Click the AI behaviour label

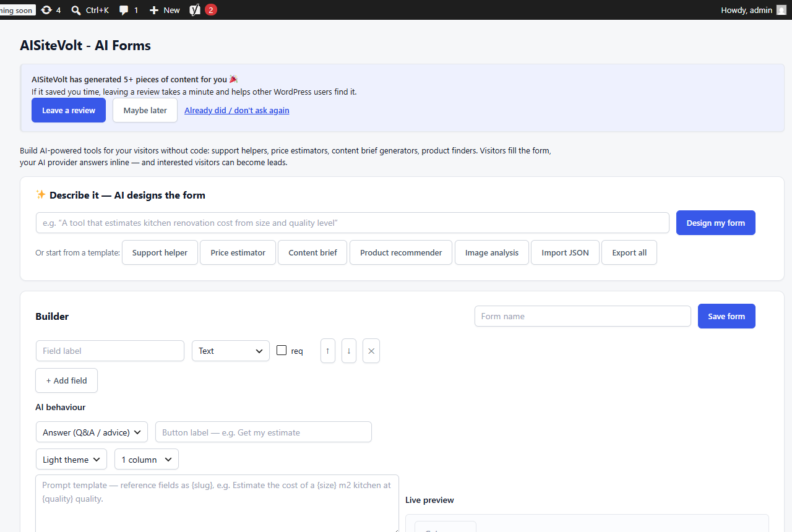(x=61, y=407)
